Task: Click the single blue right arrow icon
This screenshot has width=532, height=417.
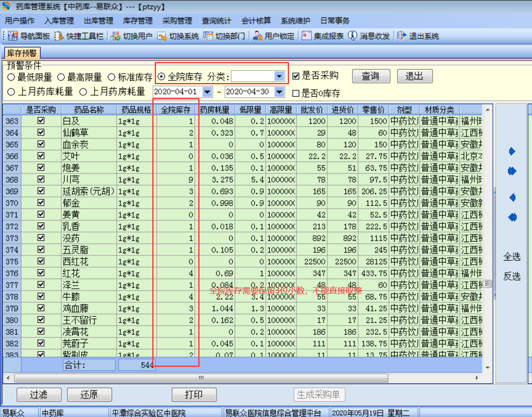Action: coord(512,151)
